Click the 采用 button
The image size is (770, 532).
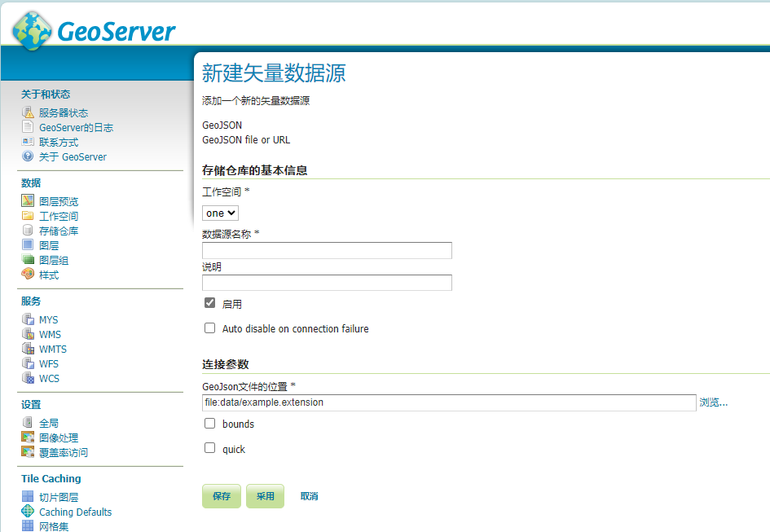point(265,496)
